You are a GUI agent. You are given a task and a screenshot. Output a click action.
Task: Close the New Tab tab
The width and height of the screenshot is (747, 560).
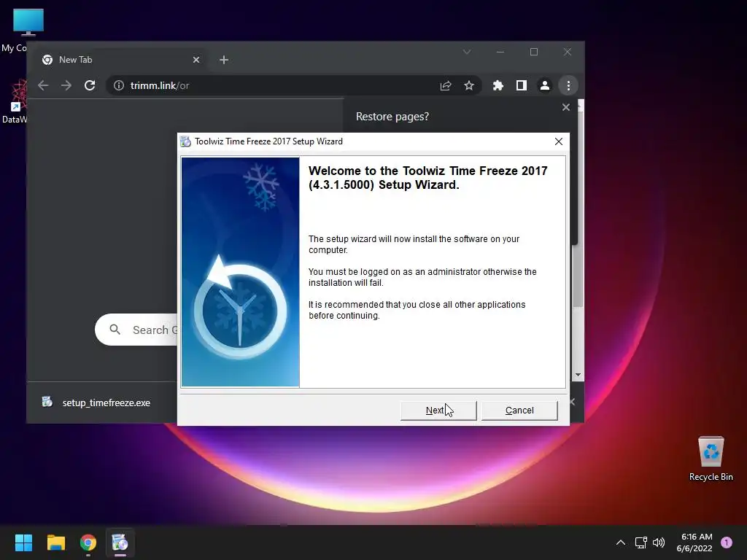click(196, 60)
